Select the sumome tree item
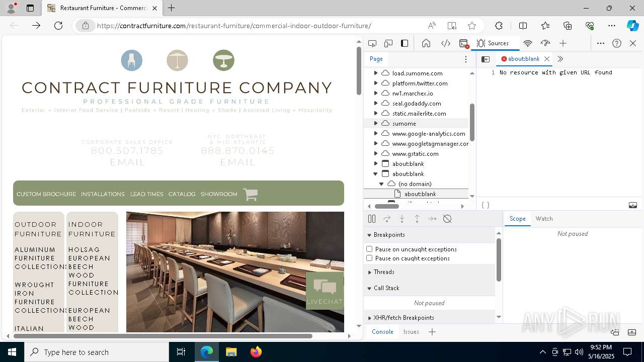The width and height of the screenshot is (644, 362). point(416,123)
